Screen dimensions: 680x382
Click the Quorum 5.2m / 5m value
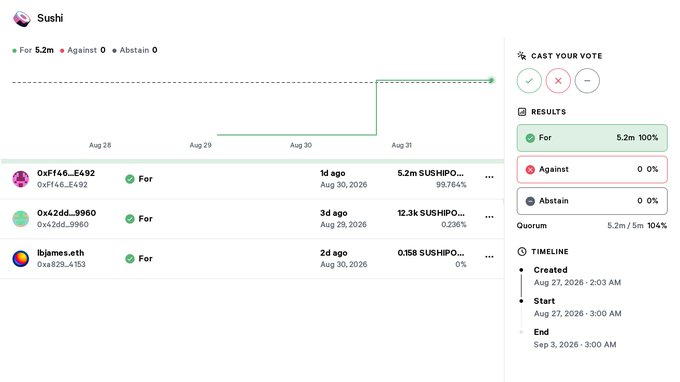coord(625,225)
